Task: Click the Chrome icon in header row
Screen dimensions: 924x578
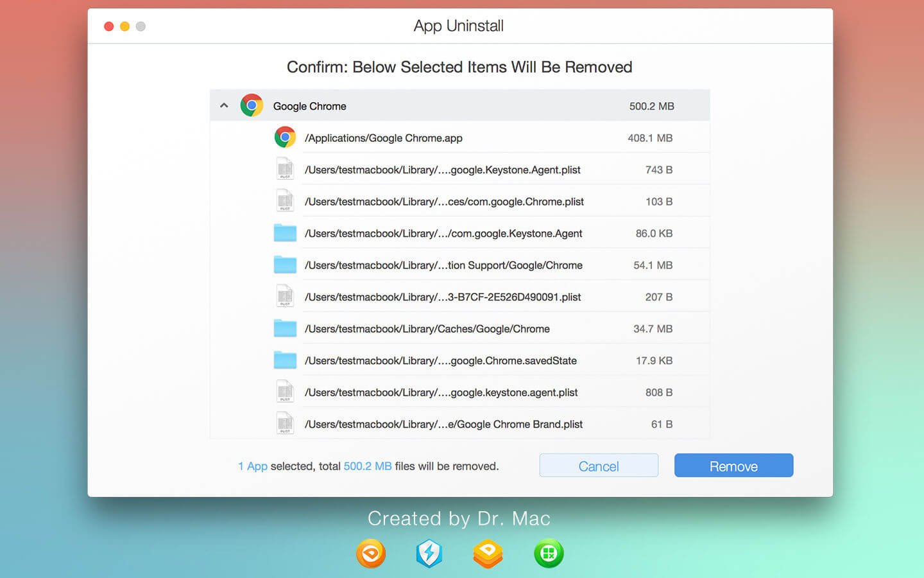Action: (252, 105)
